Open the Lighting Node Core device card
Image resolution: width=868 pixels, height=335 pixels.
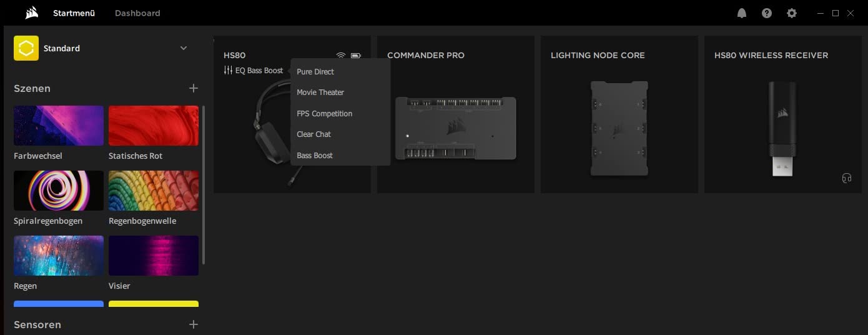point(619,114)
